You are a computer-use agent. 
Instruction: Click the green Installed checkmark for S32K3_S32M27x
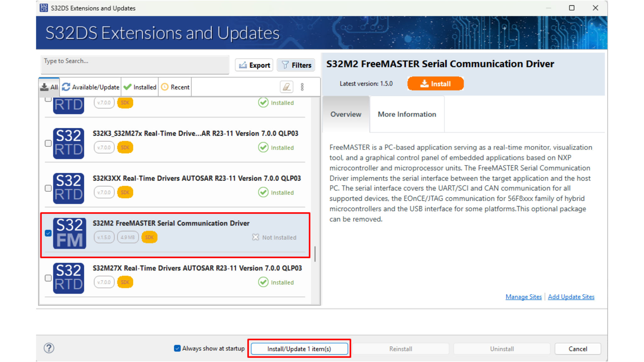pyautogui.click(x=263, y=147)
